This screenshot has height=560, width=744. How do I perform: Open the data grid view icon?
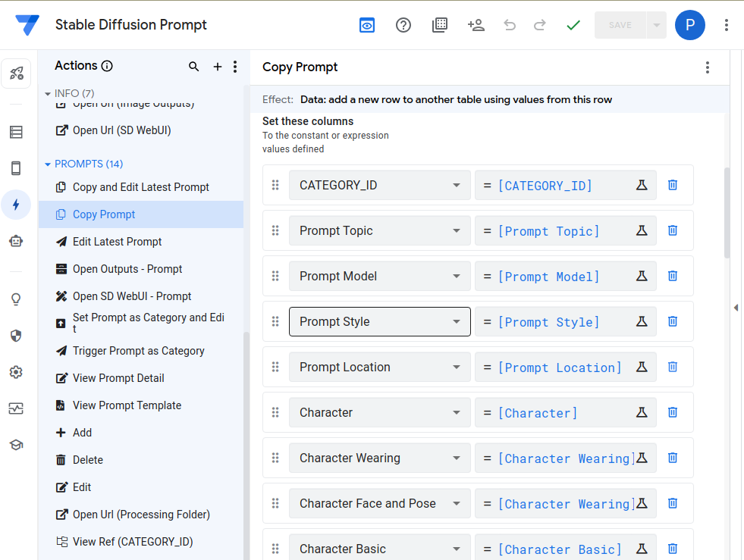440,25
